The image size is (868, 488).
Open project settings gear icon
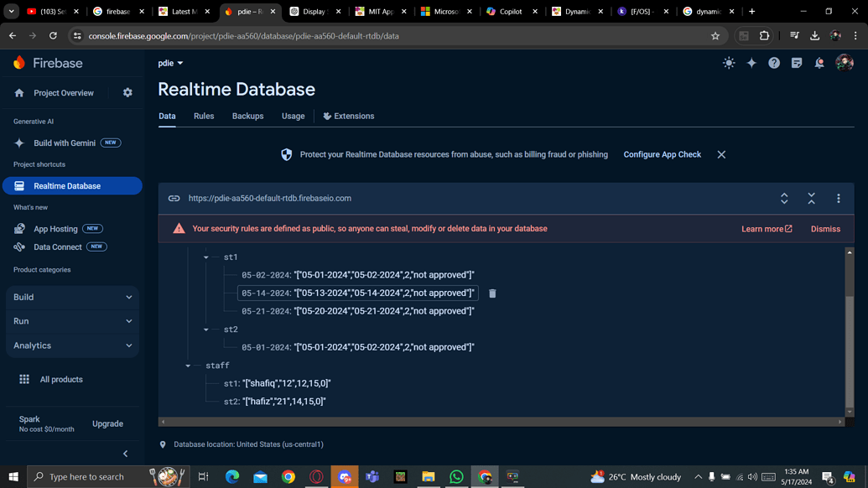pos(127,92)
